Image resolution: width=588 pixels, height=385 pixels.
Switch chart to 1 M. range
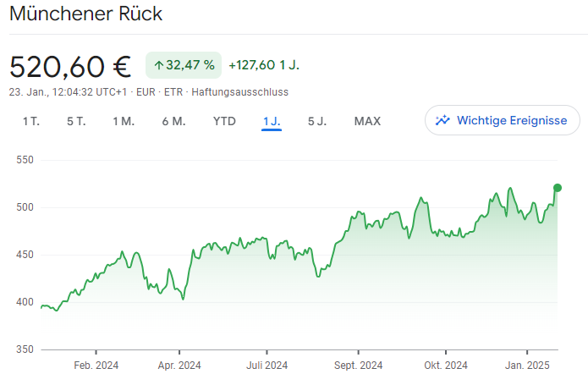pos(124,122)
